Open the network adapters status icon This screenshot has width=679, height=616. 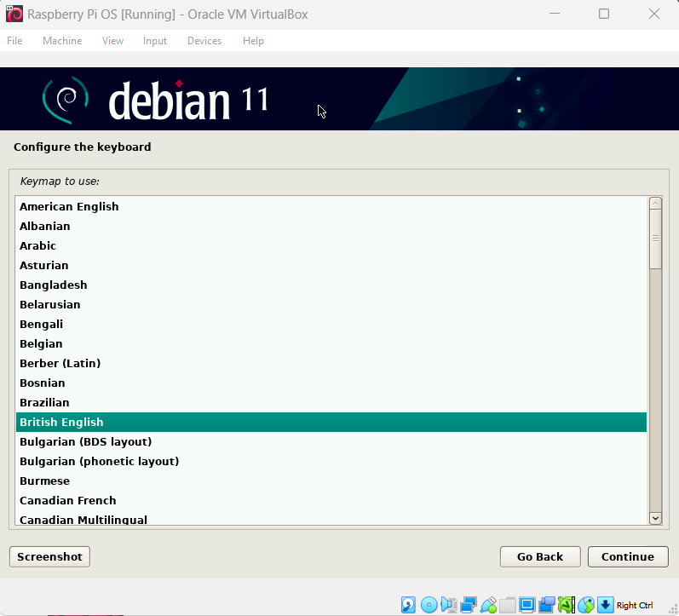pyautogui.click(x=469, y=605)
